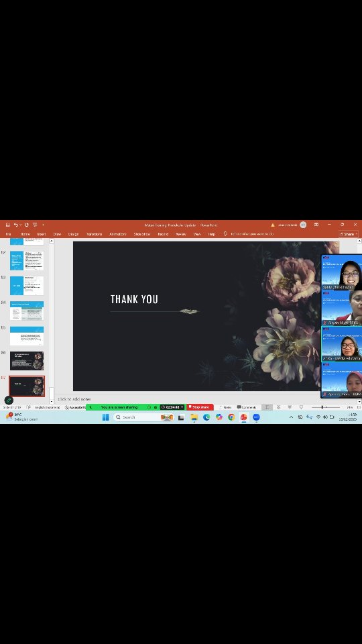Open the Transitions ribbon tab

coord(94,234)
